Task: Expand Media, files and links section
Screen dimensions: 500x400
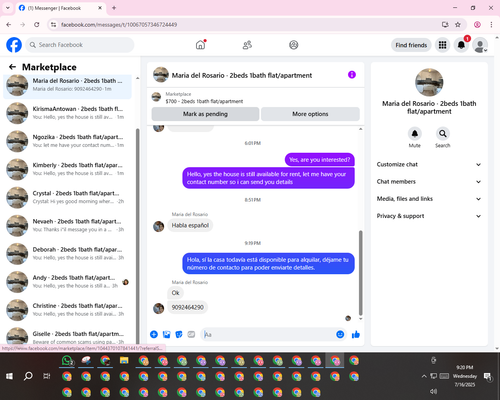Action: click(x=429, y=199)
